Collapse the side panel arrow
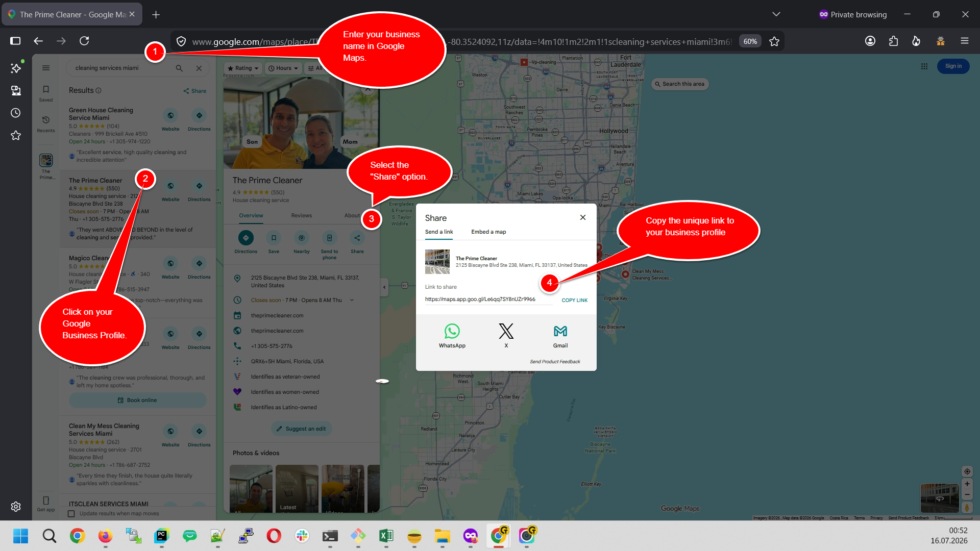Viewport: 980px width, 551px height. pos(384,287)
